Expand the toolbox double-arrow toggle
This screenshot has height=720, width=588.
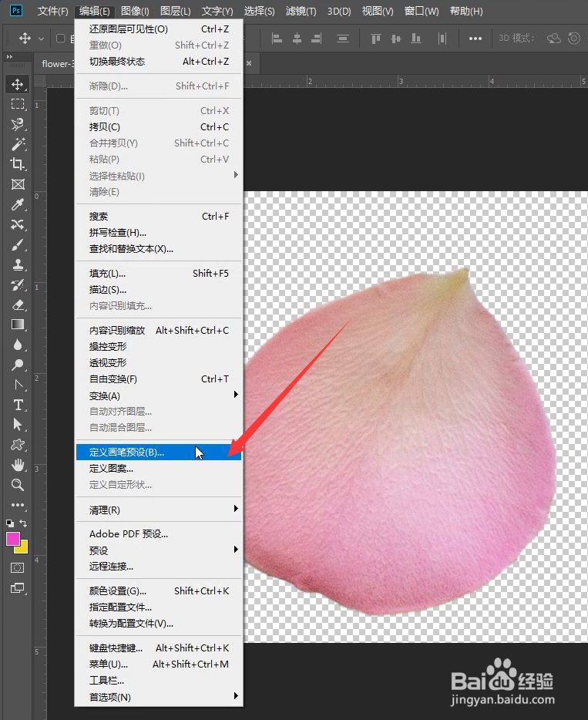[9, 57]
